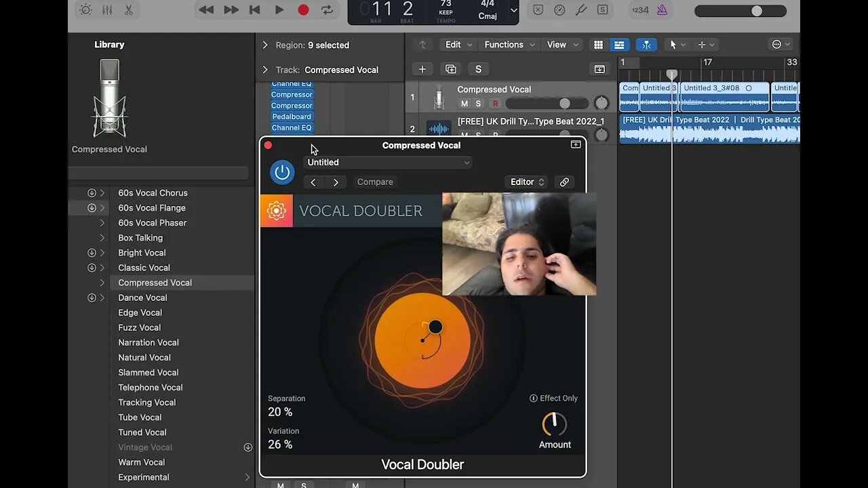Image resolution: width=868 pixels, height=488 pixels.
Task: Expand the Region inspector disclosure triangle
Action: point(265,45)
